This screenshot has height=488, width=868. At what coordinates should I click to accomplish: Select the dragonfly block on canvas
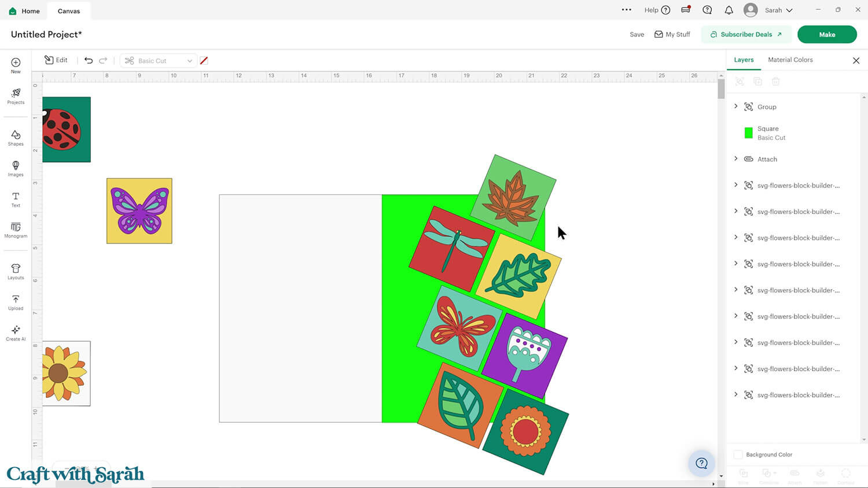point(452,249)
